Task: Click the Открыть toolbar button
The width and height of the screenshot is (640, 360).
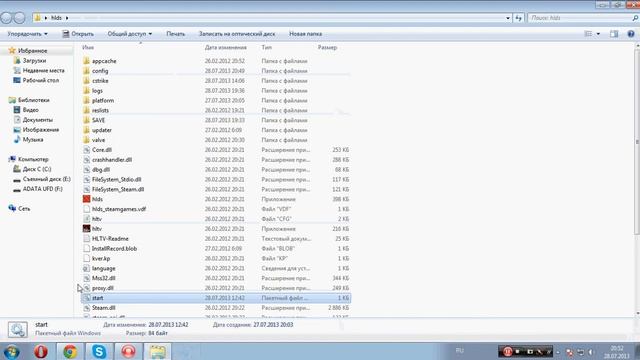Action: pos(78,34)
